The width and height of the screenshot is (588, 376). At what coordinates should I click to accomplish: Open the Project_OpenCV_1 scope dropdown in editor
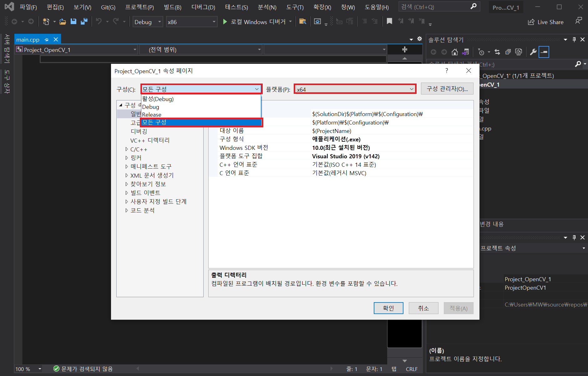pos(77,50)
